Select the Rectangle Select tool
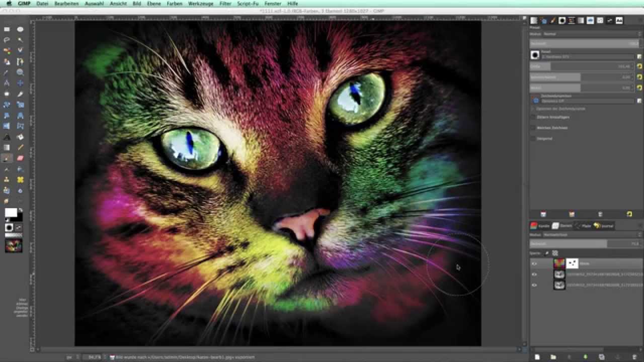This screenshot has height=362, width=644. coord(7,30)
